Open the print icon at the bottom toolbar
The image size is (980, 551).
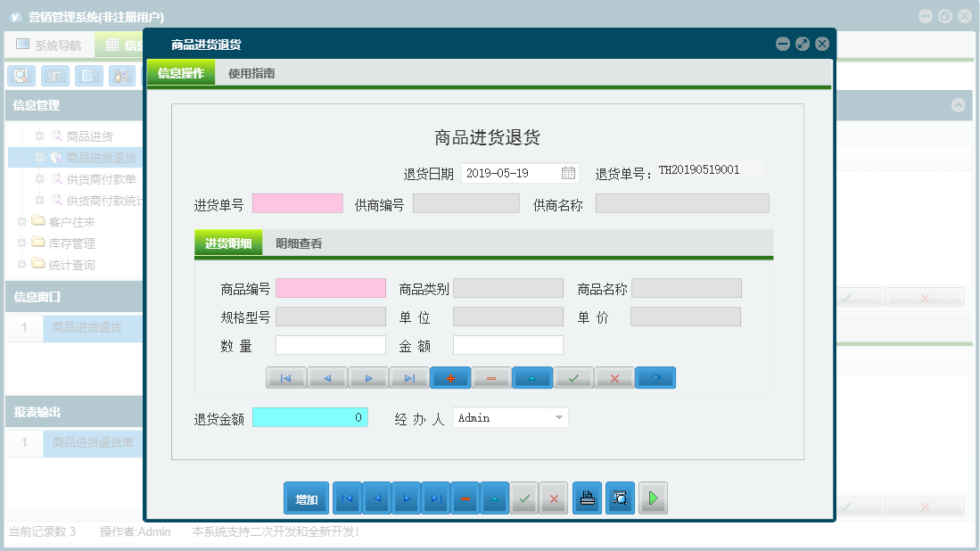pyautogui.click(x=587, y=498)
